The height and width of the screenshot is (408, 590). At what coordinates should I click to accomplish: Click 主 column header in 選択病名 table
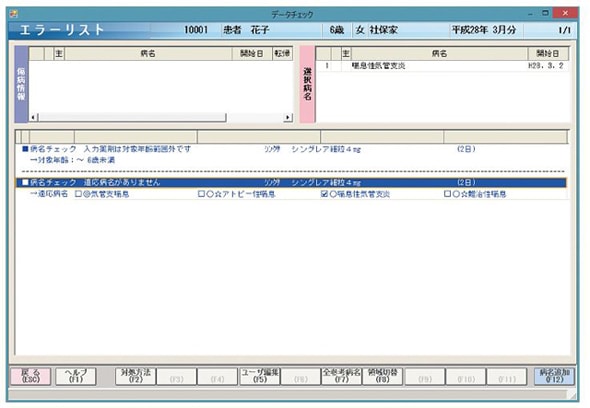(x=346, y=53)
